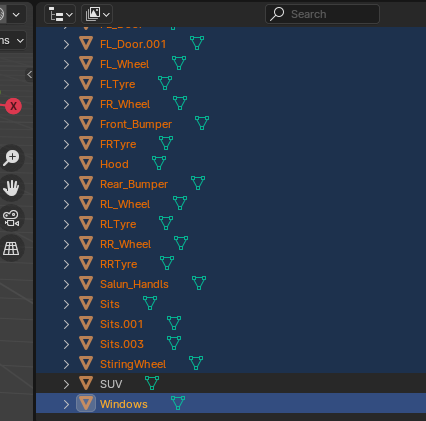Viewport: 426px width, 421px height.
Task: Expand the RL_Wheel tree entry
Action: click(x=66, y=204)
